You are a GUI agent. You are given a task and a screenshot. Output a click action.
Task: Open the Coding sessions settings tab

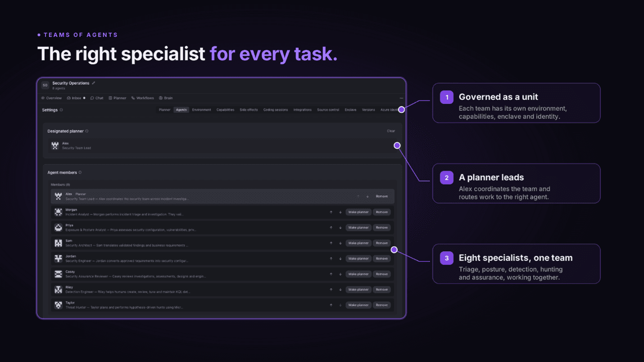[x=276, y=110]
